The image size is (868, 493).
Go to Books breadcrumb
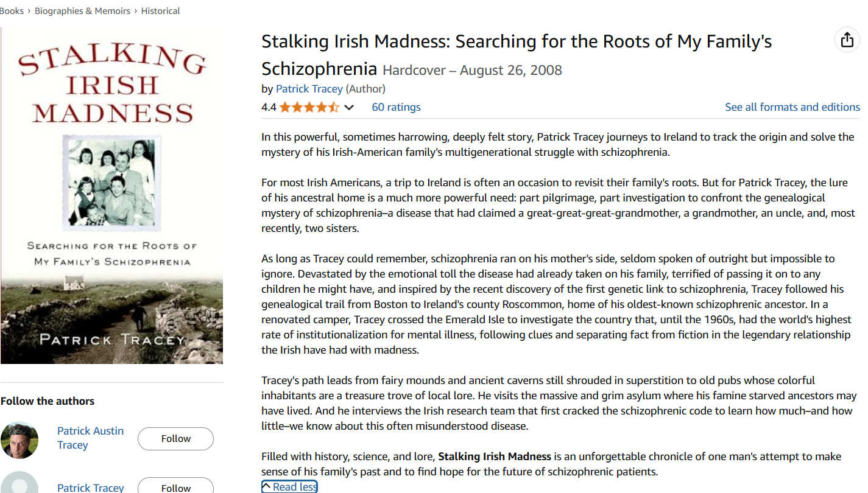click(x=12, y=11)
